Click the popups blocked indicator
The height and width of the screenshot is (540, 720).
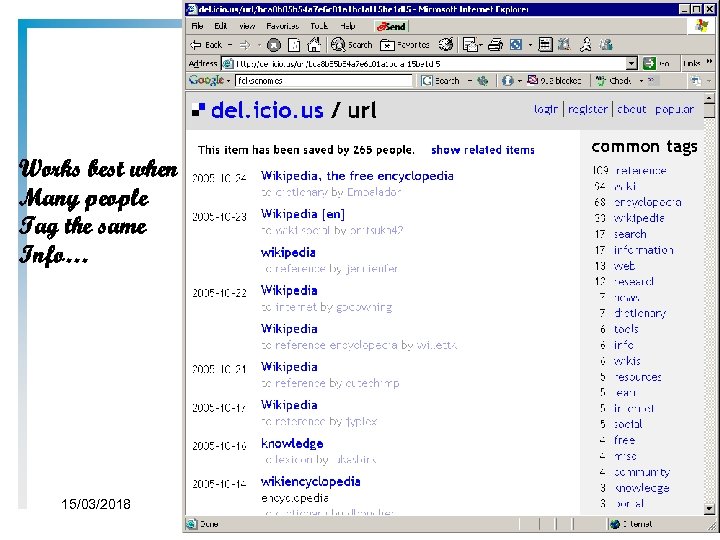click(x=554, y=81)
